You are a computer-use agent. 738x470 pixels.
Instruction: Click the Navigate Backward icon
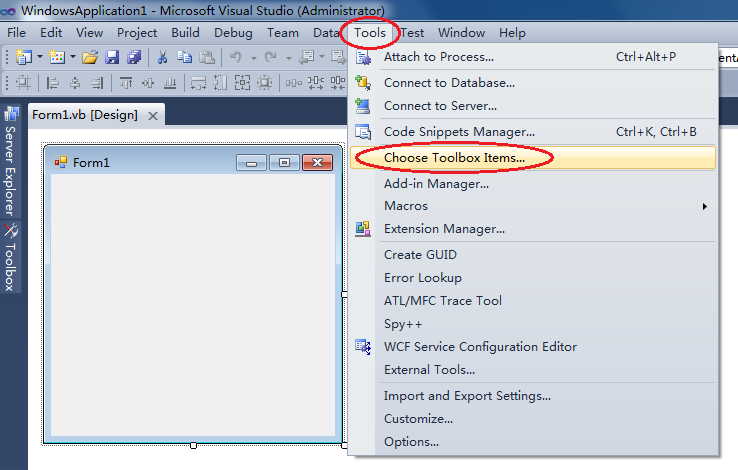click(306, 57)
